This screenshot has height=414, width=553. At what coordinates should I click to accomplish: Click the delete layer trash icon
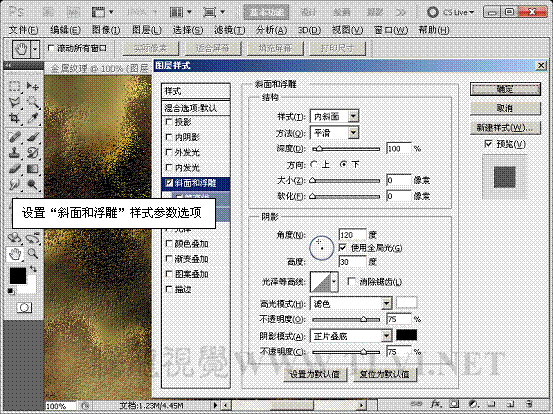tap(529, 404)
